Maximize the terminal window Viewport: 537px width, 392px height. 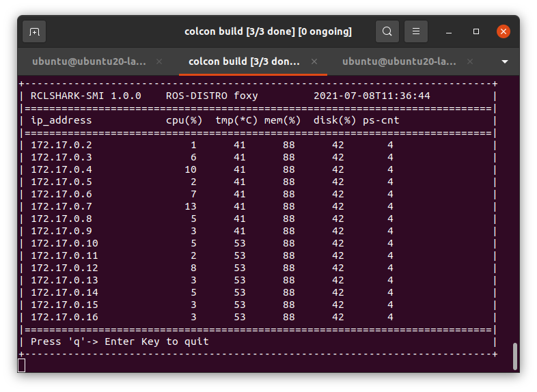[476, 31]
